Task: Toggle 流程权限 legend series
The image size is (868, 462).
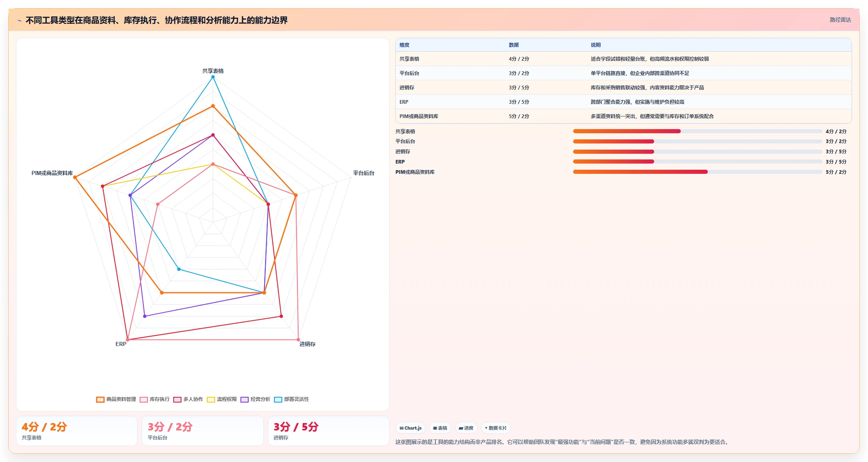Action: [222, 399]
